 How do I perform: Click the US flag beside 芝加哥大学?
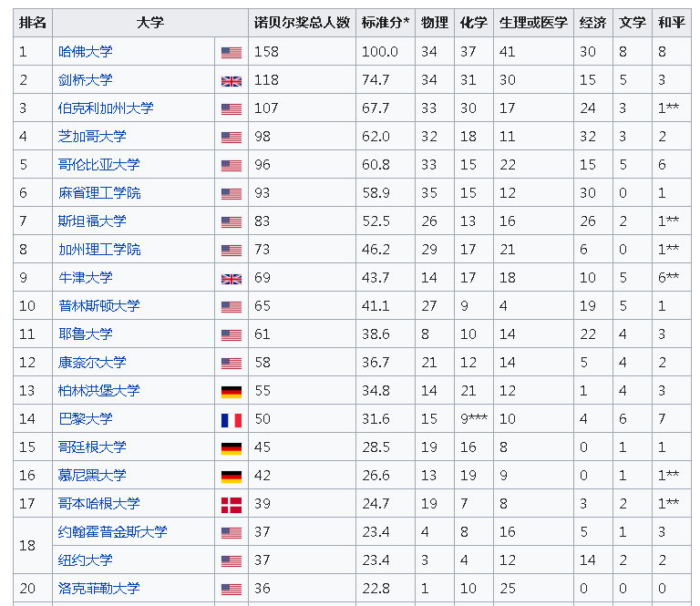pyautogui.click(x=232, y=138)
